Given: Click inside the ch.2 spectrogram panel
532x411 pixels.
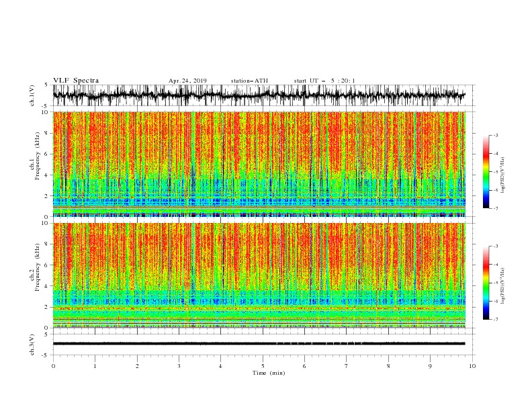Looking at the screenshot, I should pos(259,275).
